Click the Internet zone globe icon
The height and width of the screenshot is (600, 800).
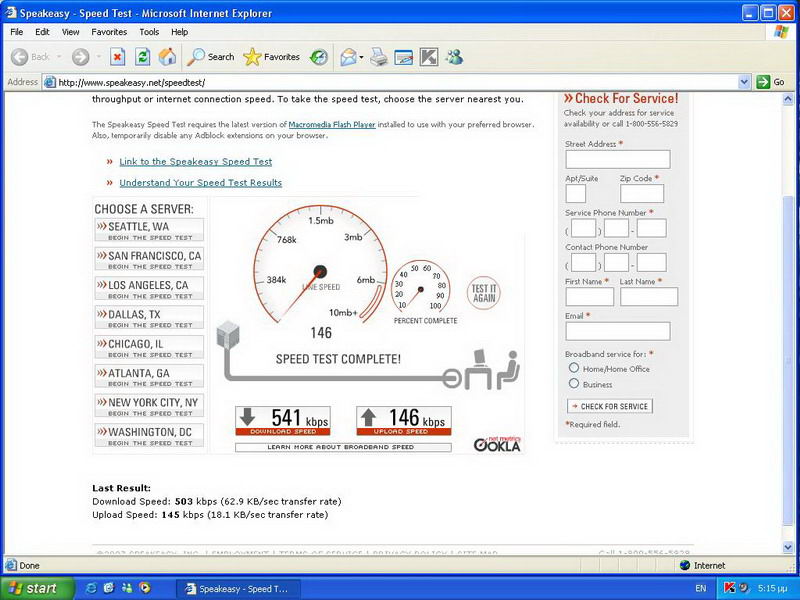click(685, 565)
